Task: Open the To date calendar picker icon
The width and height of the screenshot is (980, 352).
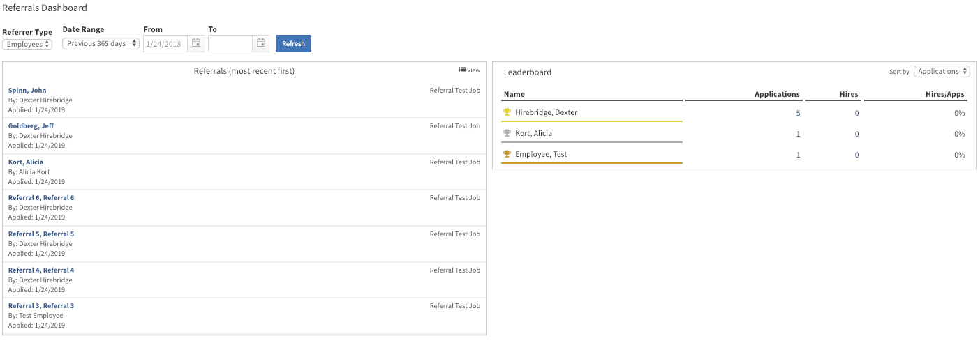Action: click(260, 43)
